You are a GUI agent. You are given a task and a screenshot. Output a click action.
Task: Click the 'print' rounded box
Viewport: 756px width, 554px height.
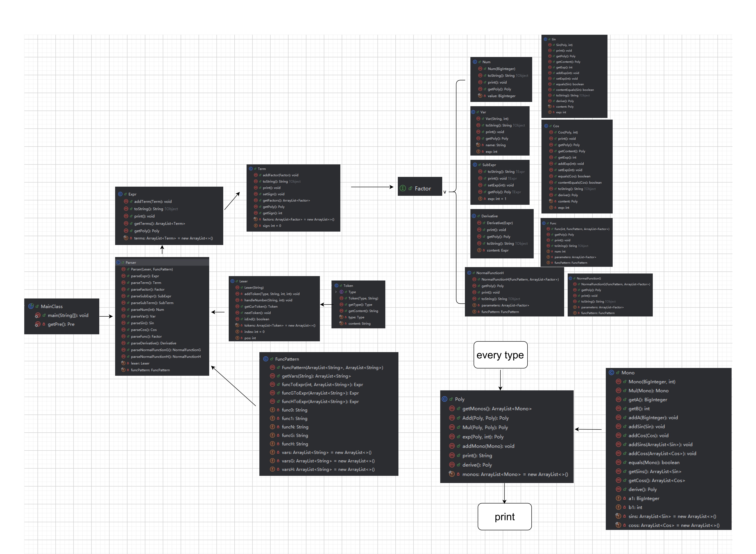point(504,516)
